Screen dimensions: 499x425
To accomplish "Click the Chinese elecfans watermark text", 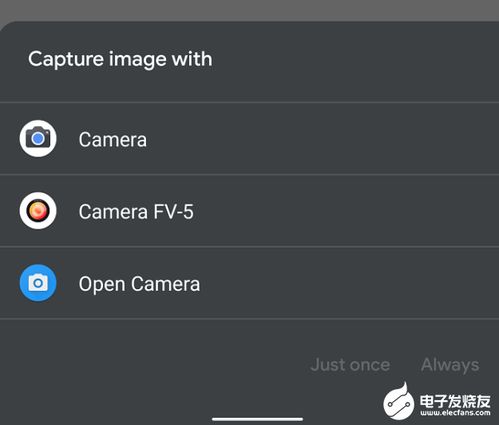I will click(x=455, y=401).
